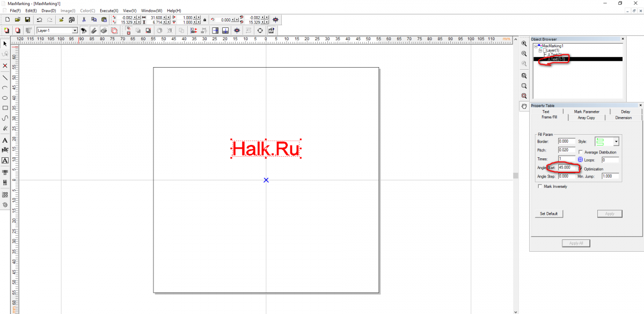
Task: Open the fill Style dropdown
Action: coord(616,142)
